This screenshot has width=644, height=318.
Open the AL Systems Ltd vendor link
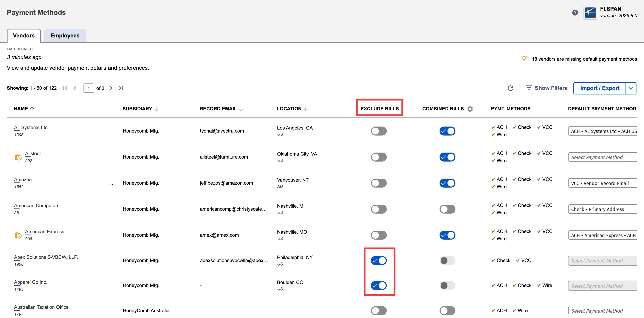click(x=31, y=127)
